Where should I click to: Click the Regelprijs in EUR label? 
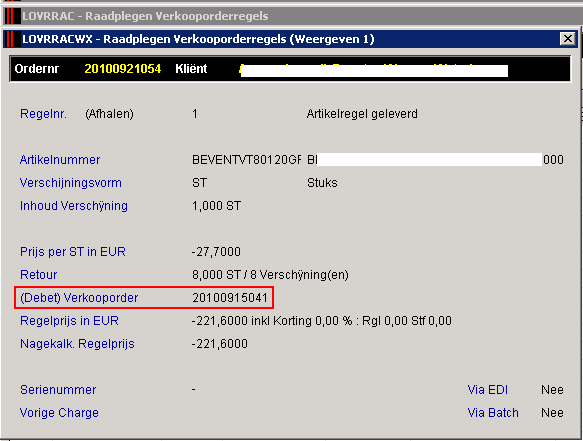[69, 321]
